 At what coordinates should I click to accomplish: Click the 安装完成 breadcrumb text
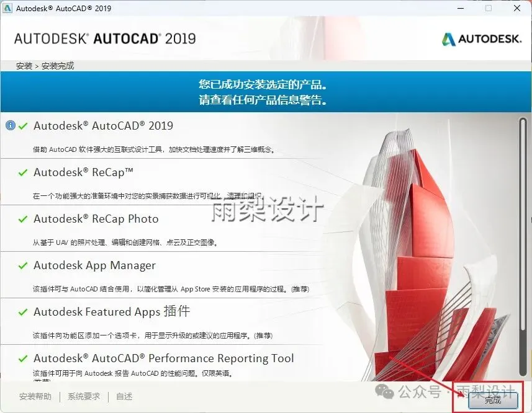point(58,66)
